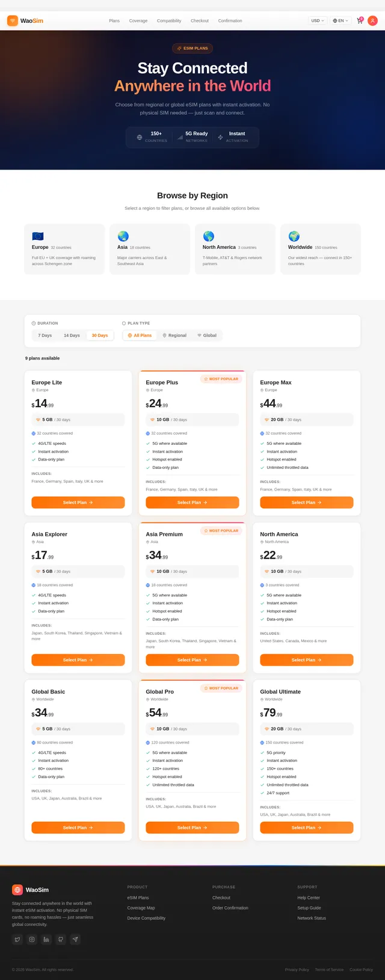Viewport: 385px width, 980px height.
Task: Open the GitHub footer icon
Action: (x=61, y=939)
